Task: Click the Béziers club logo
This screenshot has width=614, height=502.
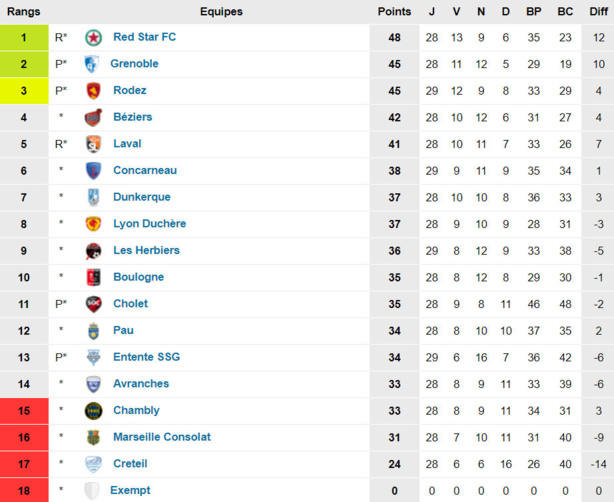Action: pos(93,118)
